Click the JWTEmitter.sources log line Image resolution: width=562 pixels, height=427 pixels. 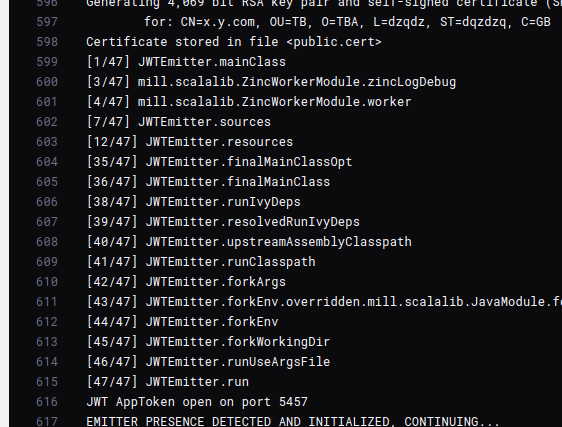tap(178, 122)
